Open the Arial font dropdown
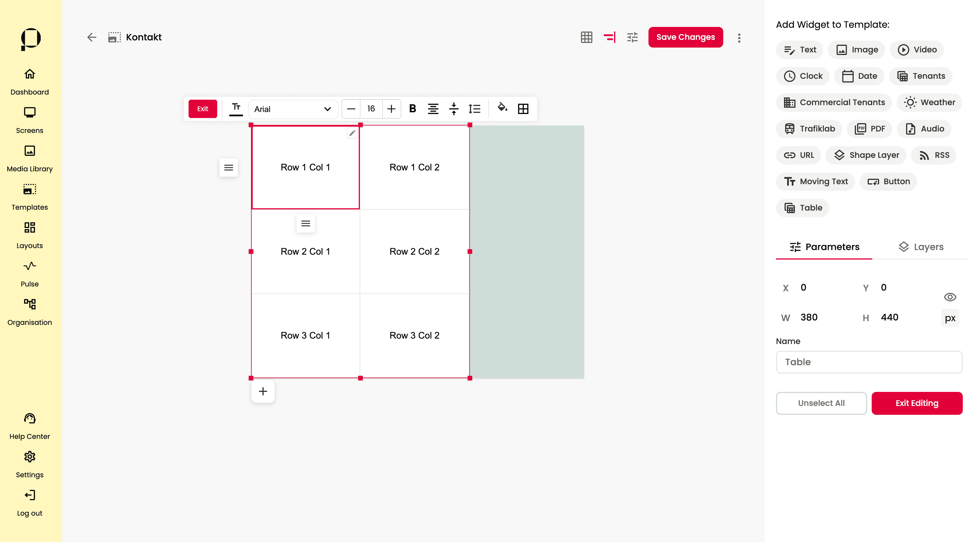The image size is (980, 542). click(292, 109)
